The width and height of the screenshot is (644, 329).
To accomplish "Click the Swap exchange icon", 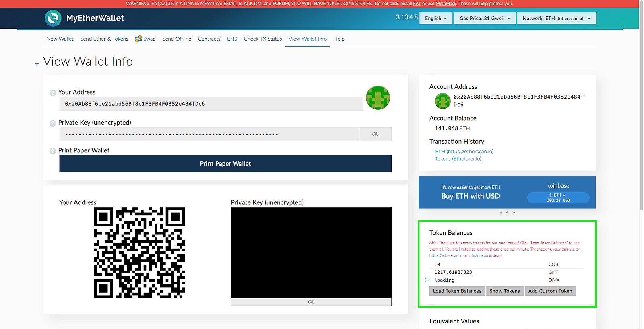I will [138, 39].
